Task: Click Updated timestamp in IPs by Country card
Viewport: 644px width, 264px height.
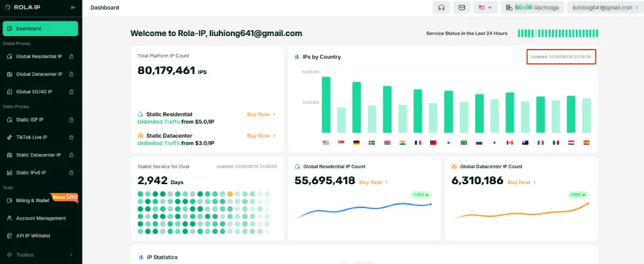Action: click(x=561, y=57)
